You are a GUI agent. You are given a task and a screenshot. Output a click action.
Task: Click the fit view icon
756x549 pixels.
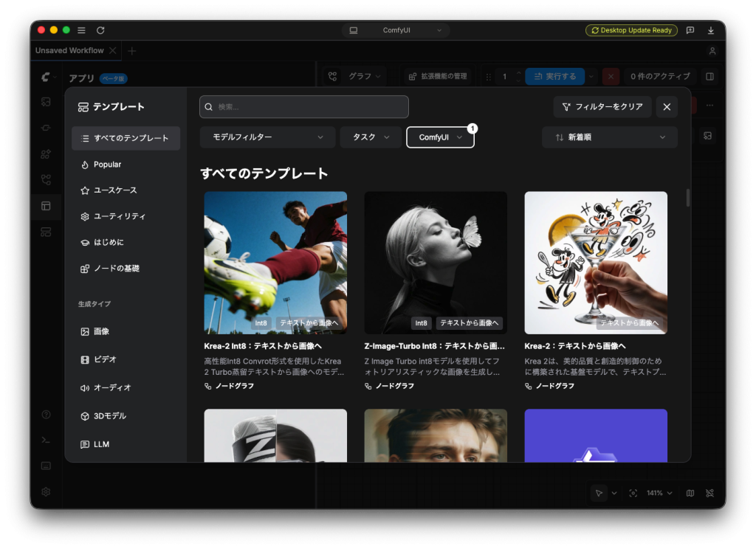pos(633,493)
